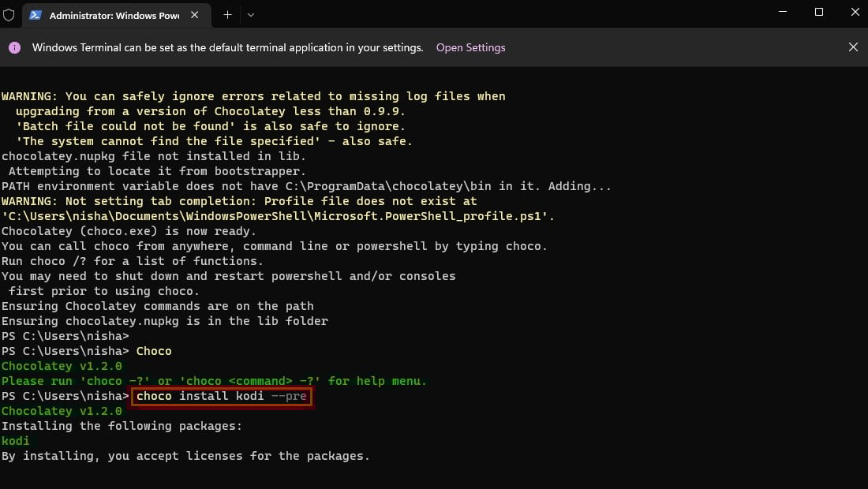
Task: Close the Windows Terminal window
Action: pyautogui.click(x=854, y=12)
